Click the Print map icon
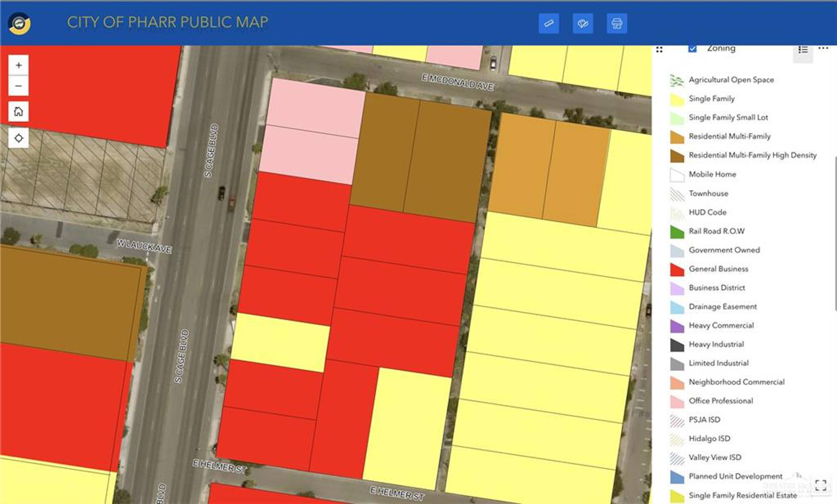 pyautogui.click(x=617, y=23)
